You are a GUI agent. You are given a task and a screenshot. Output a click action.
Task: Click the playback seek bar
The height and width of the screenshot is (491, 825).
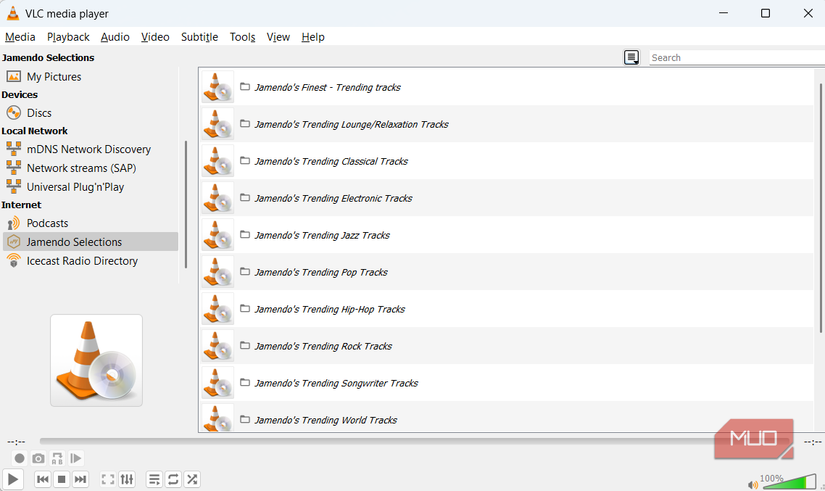coord(416,441)
